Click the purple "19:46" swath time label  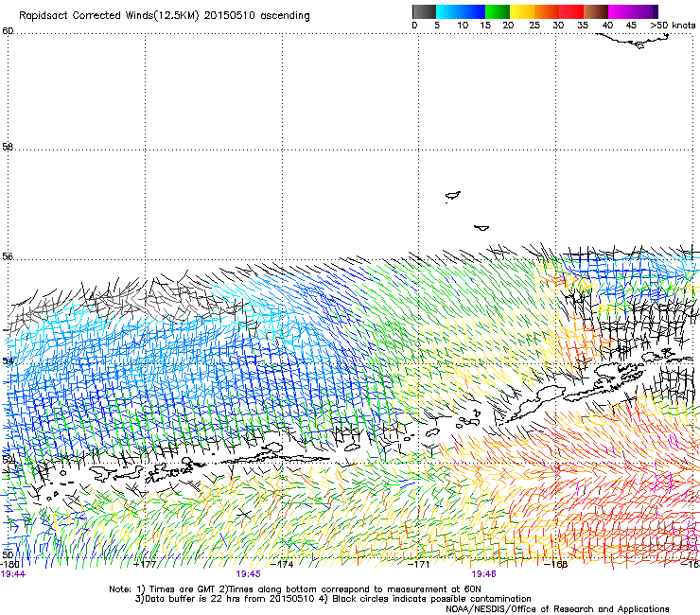coord(483,574)
